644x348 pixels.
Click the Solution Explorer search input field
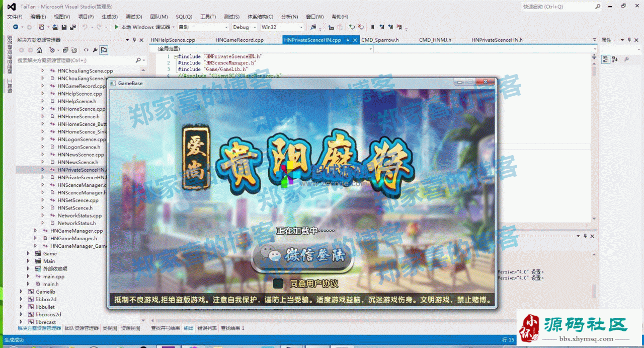(75, 60)
